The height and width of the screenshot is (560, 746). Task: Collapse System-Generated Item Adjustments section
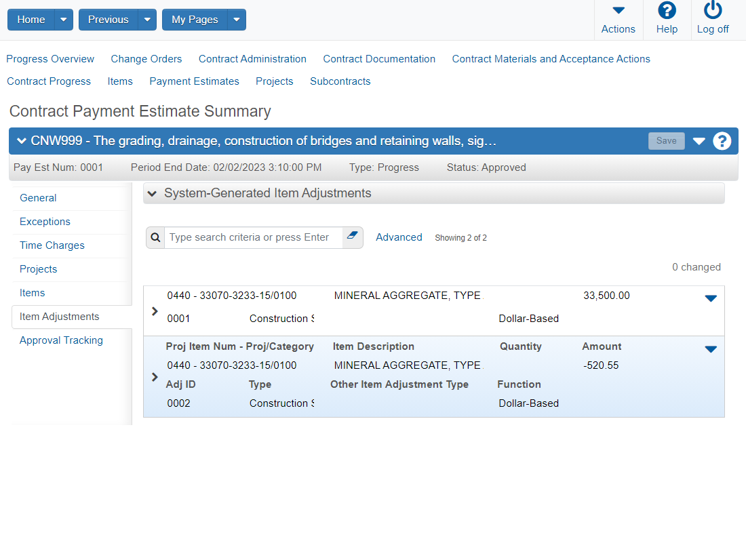[152, 193]
